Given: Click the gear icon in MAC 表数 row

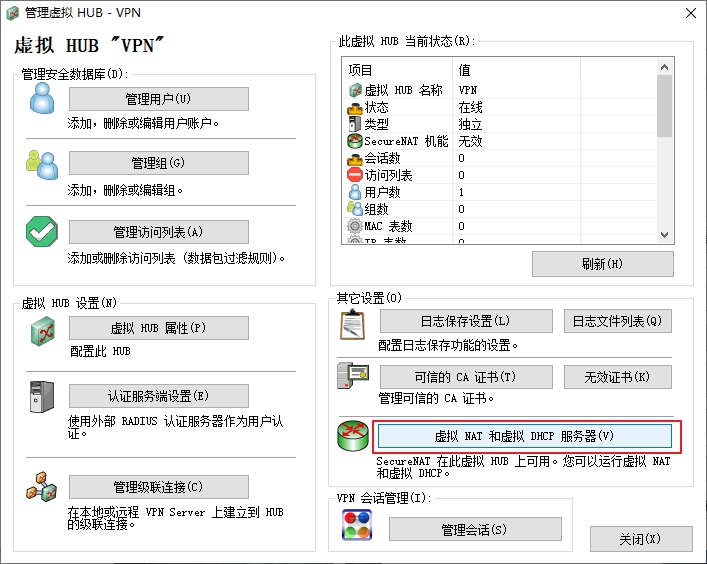Looking at the screenshot, I should click(x=355, y=226).
